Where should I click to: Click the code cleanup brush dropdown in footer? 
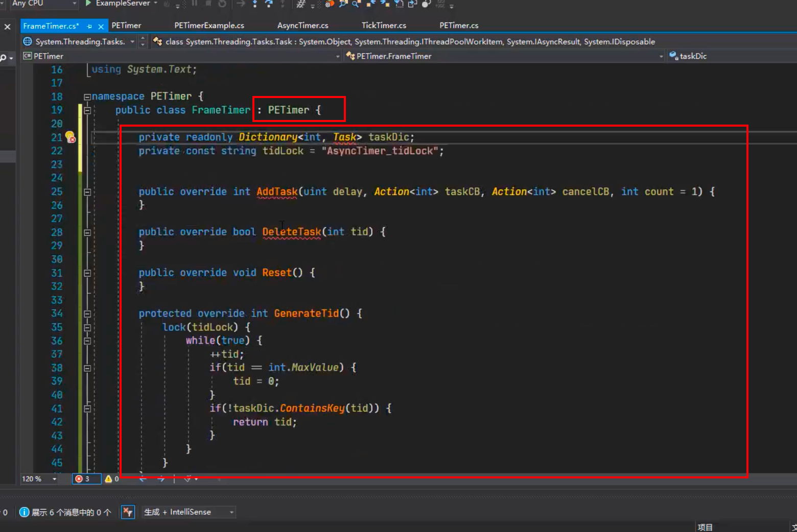click(190, 479)
